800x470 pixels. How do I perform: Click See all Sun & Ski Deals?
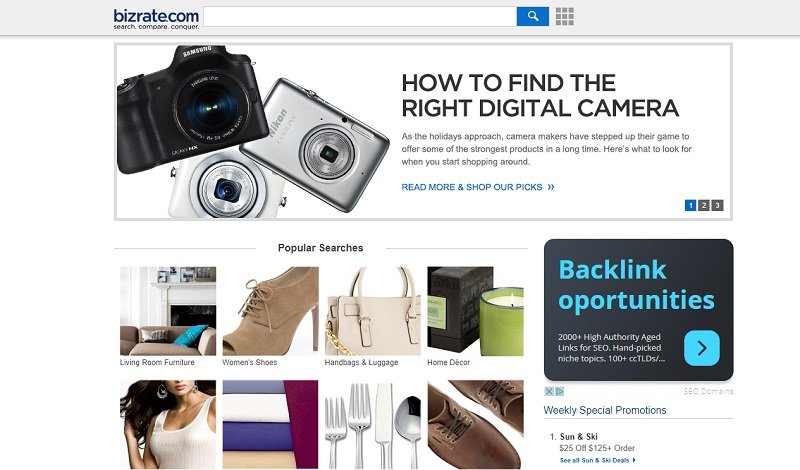tap(597, 460)
